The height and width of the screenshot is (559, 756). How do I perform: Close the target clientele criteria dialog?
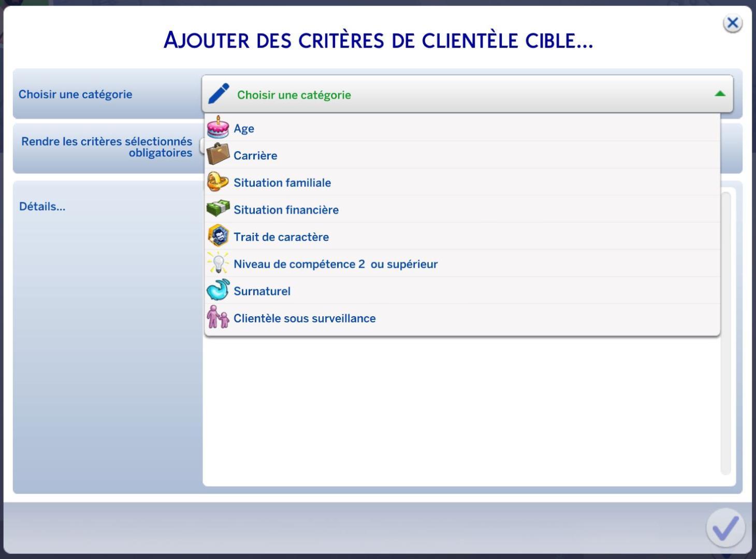pyautogui.click(x=732, y=23)
